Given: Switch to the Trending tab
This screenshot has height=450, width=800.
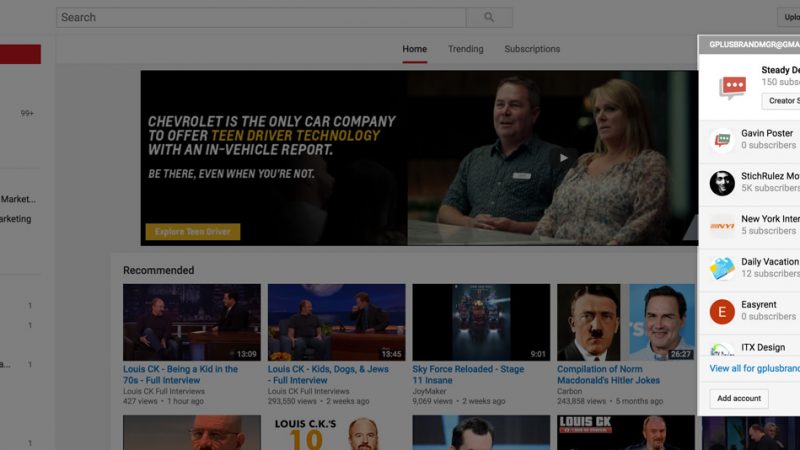Looking at the screenshot, I should (465, 49).
